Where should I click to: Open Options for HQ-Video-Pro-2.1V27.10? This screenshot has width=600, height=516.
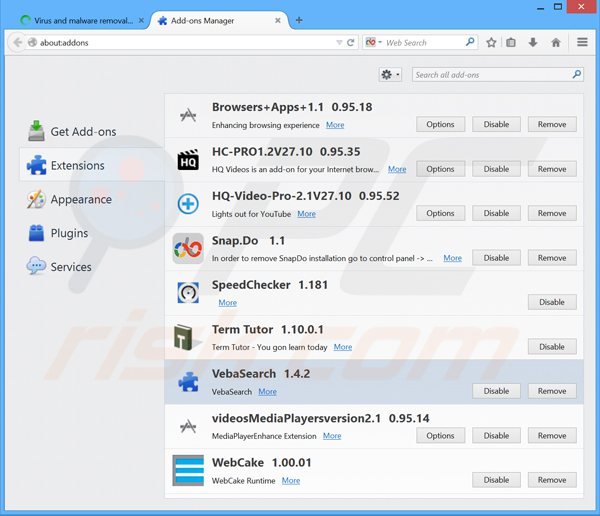click(440, 213)
